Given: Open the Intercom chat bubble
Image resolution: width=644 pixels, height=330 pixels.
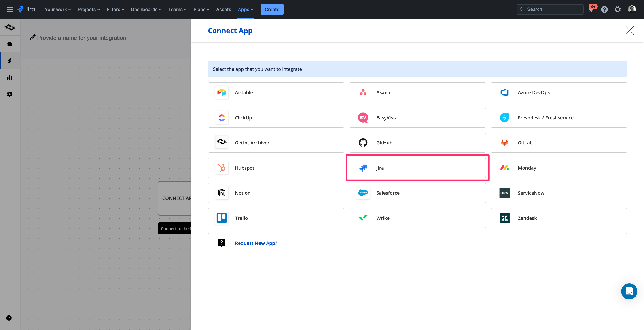Looking at the screenshot, I should [x=629, y=291].
